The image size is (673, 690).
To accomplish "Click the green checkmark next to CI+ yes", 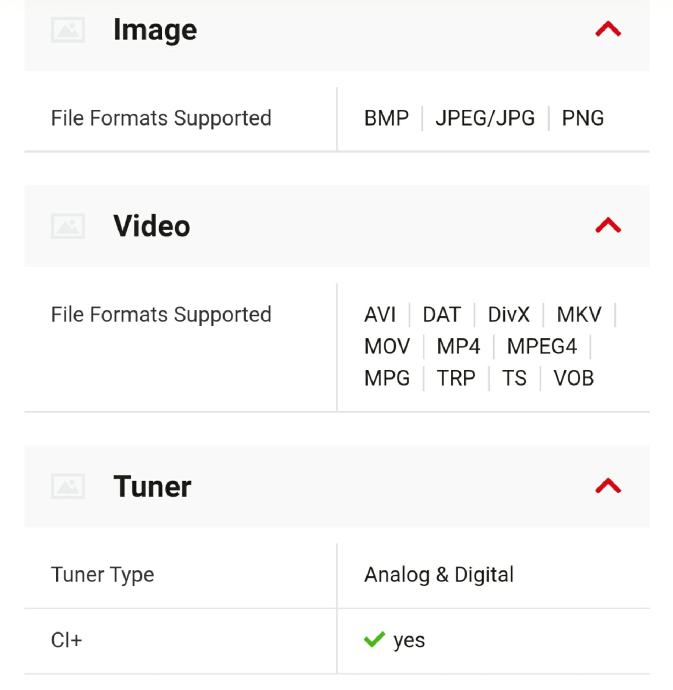I will tap(374, 640).
